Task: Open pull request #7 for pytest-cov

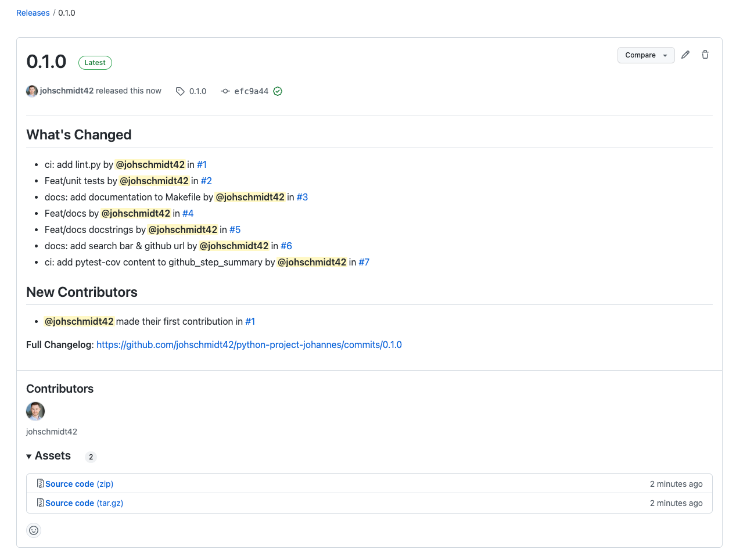Action: coord(364,262)
